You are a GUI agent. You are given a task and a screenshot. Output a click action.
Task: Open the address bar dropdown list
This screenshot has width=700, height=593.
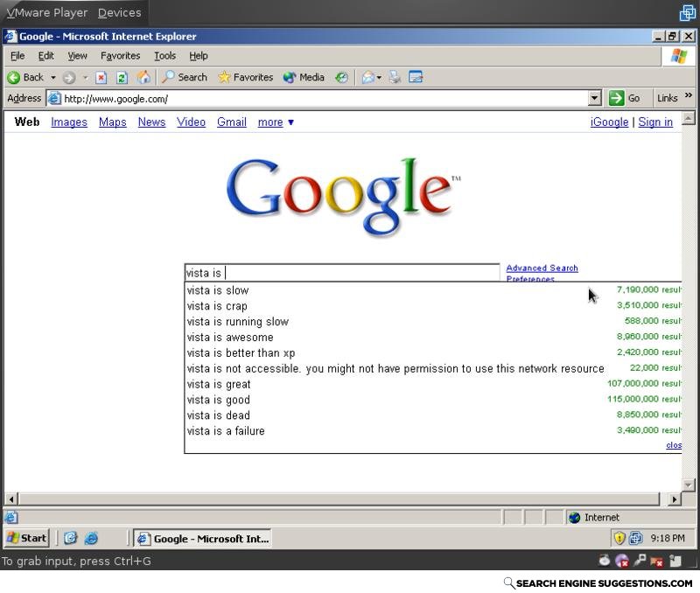(x=594, y=98)
